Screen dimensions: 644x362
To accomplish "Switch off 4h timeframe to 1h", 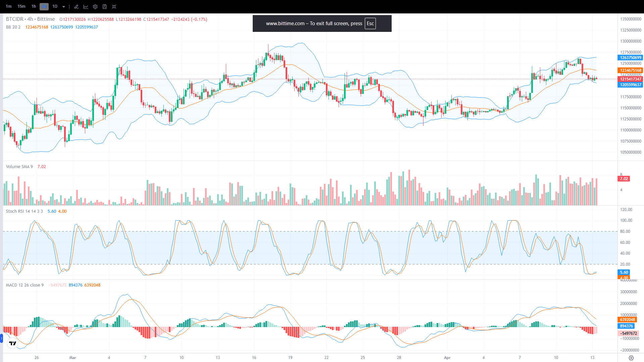I will tap(34, 6).
